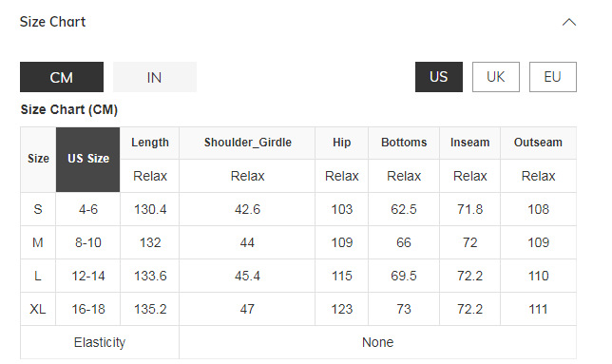Click the Size Chart heading

52,22
